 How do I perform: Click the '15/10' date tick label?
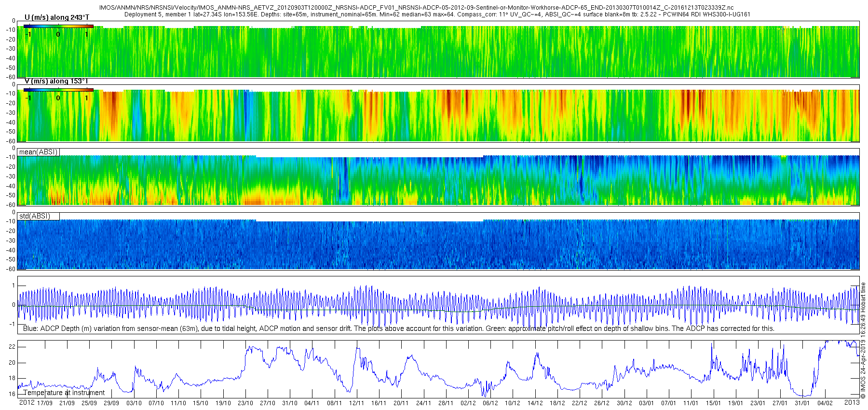pos(201,403)
